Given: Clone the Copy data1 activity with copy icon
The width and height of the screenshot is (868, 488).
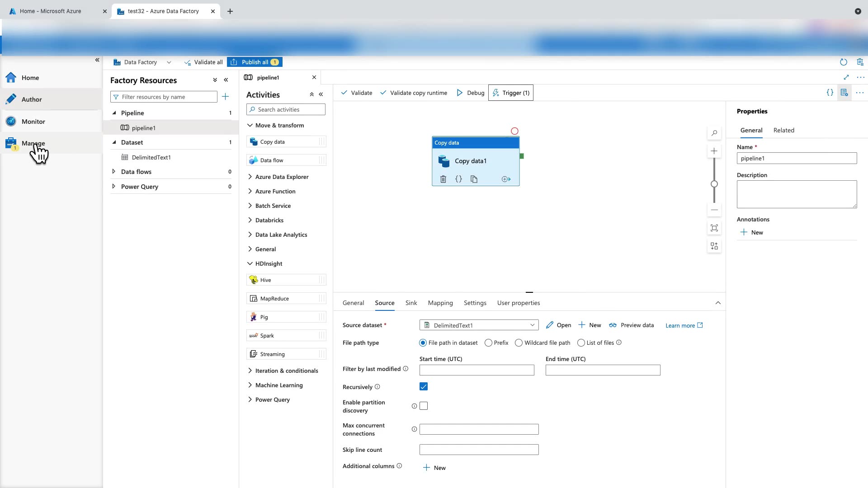Looking at the screenshot, I should click(474, 179).
